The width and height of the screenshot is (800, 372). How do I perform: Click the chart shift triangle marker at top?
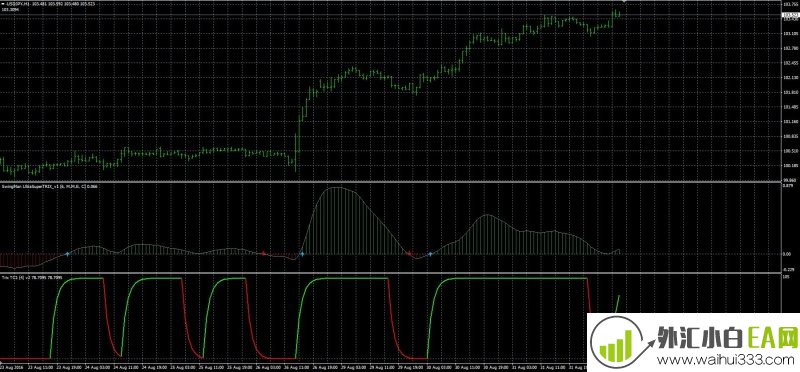click(x=624, y=2)
